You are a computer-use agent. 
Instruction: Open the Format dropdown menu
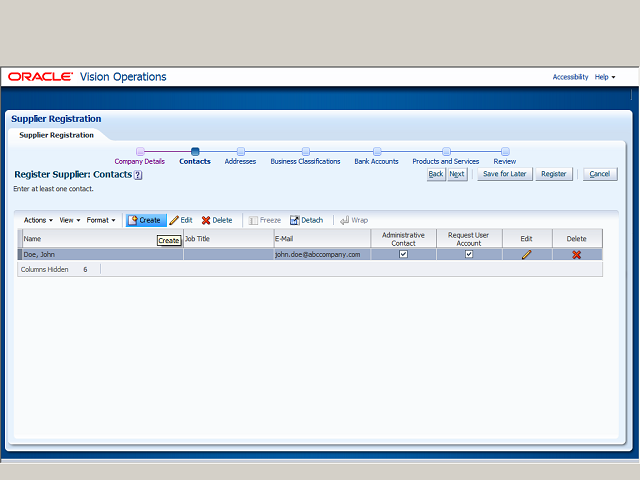pos(101,220)
